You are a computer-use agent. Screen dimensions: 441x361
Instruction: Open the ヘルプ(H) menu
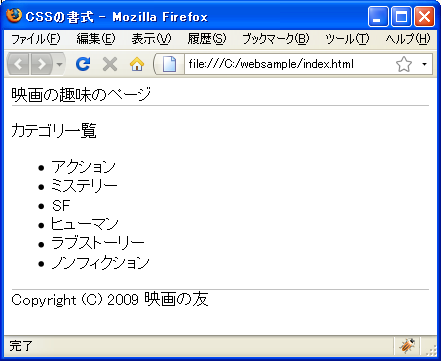tap(408, 39)
